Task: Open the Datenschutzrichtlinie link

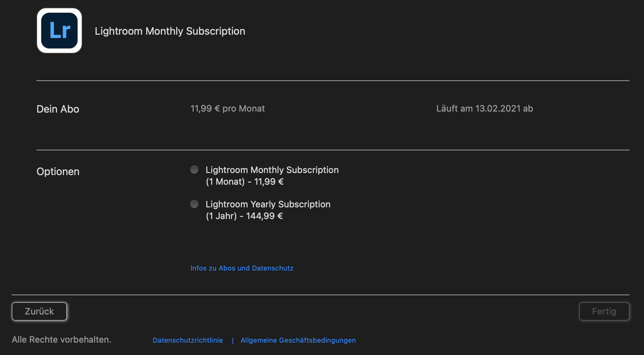Action: pos(188,340)
